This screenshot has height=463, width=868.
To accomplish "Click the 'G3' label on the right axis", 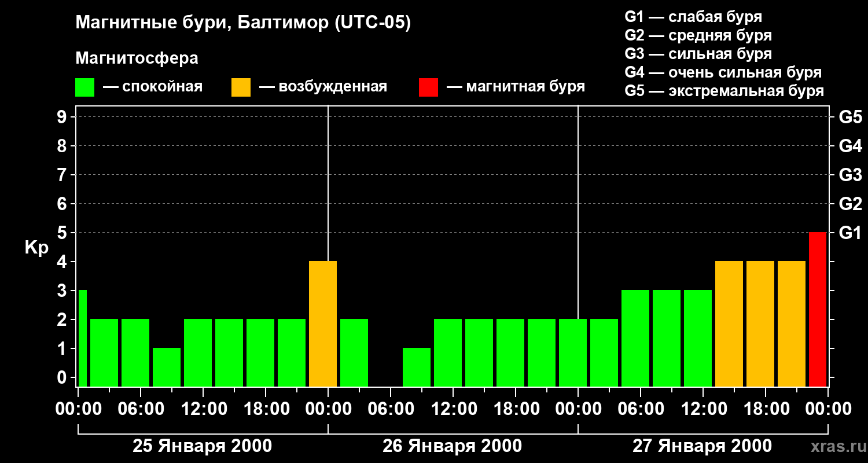I will (851, 175).
